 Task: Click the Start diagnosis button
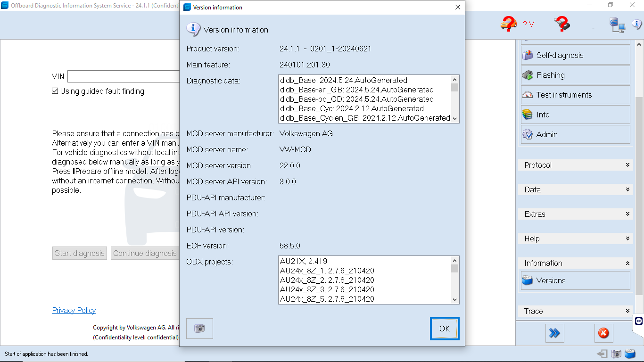[80, 253]
